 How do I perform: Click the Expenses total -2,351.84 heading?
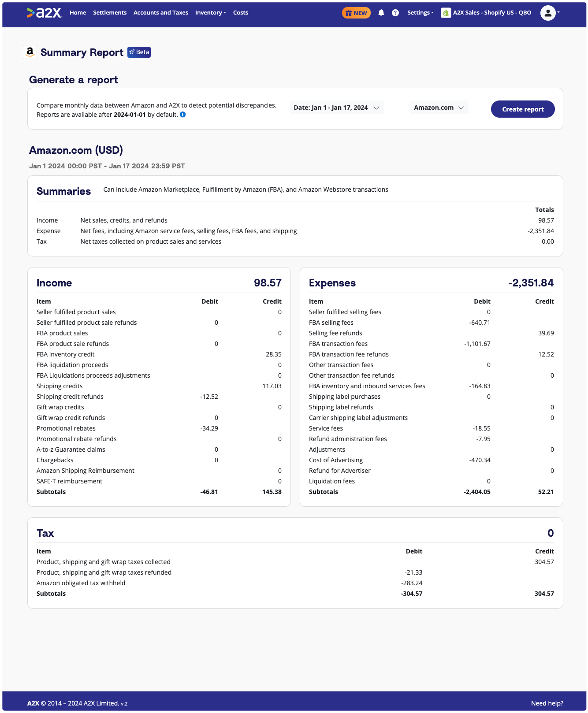(531, 283)
